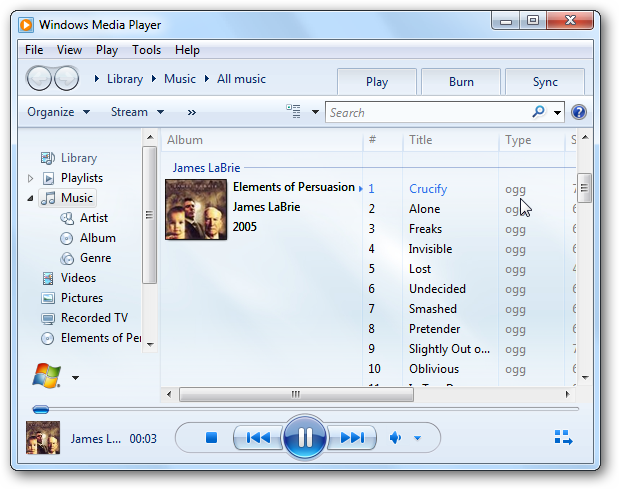
Task: Switch to the Play tab
Action: click(x=377, y=82)
